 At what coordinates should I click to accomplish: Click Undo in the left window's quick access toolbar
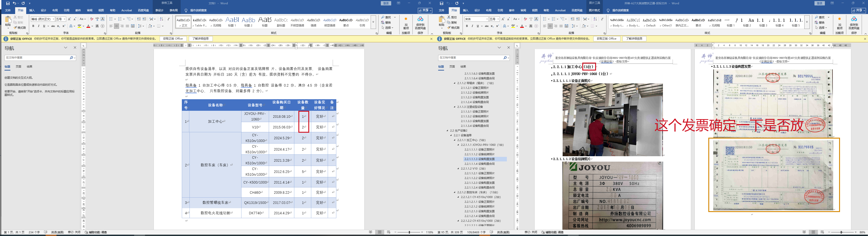[14, 3]
